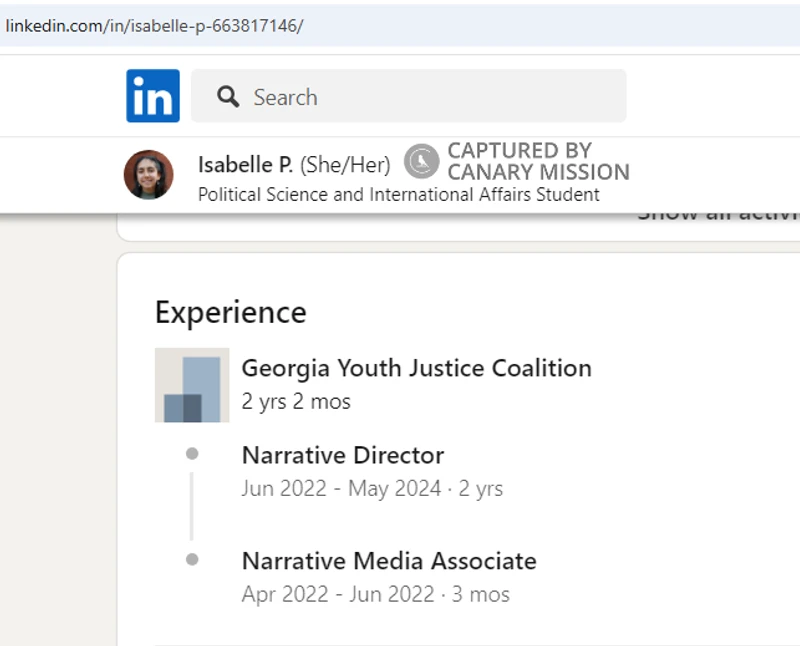Click the browser address bar URL
Image resolution: width=800 pixels, height=646 pixels.
155,26
